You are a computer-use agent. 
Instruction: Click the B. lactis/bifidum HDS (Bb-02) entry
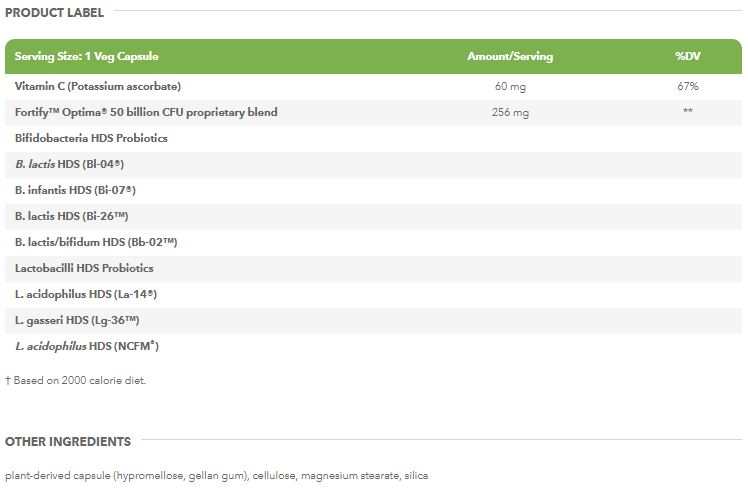[x=96, y=242]
